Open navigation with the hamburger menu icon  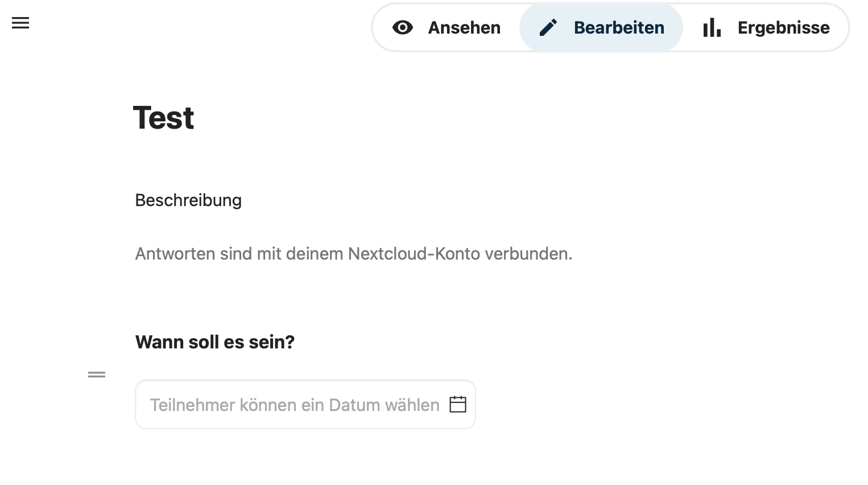point(20,23)
